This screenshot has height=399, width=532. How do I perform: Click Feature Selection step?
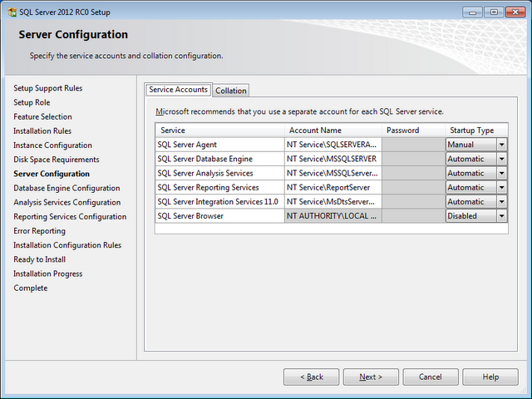42,116
